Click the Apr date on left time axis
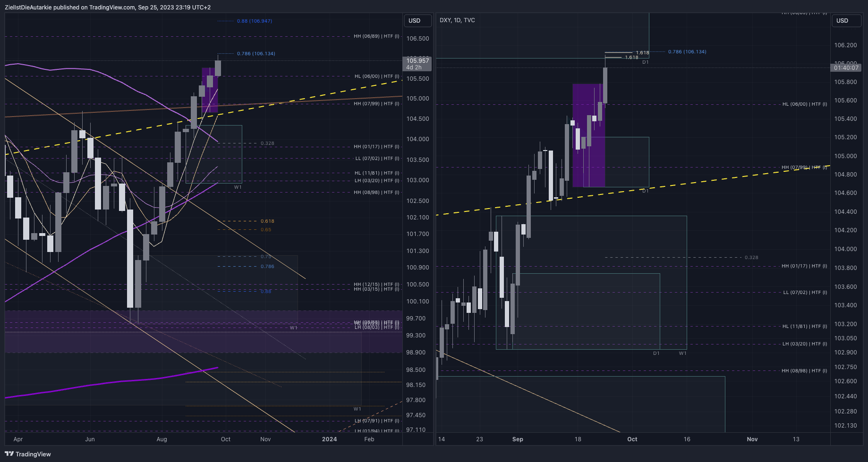The height and width of the screenshot is (462, 868). pos(18,439)
